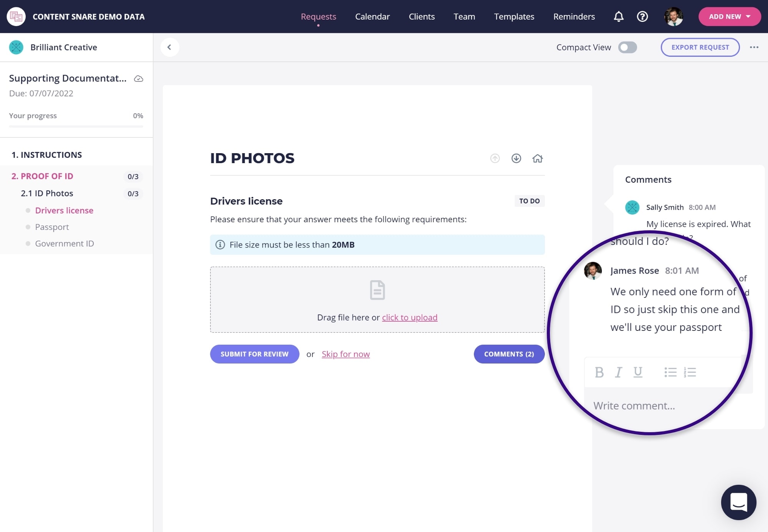The width and height of the screenshot is (768, 532).
Task: Click the Sally Smith commenter name
Action: click(x=665, y=207)
